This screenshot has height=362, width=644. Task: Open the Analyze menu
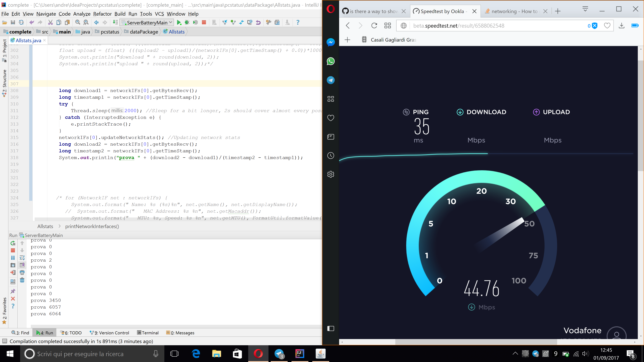82,14
